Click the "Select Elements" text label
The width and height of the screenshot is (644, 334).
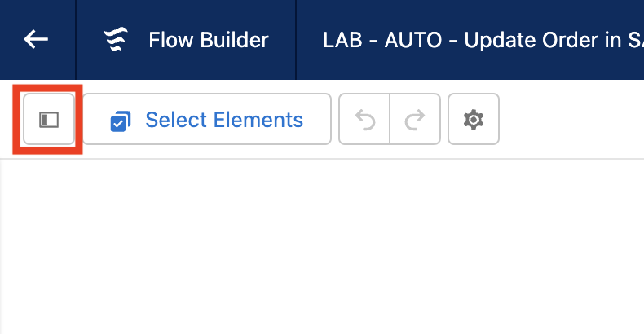pos(224,120)
